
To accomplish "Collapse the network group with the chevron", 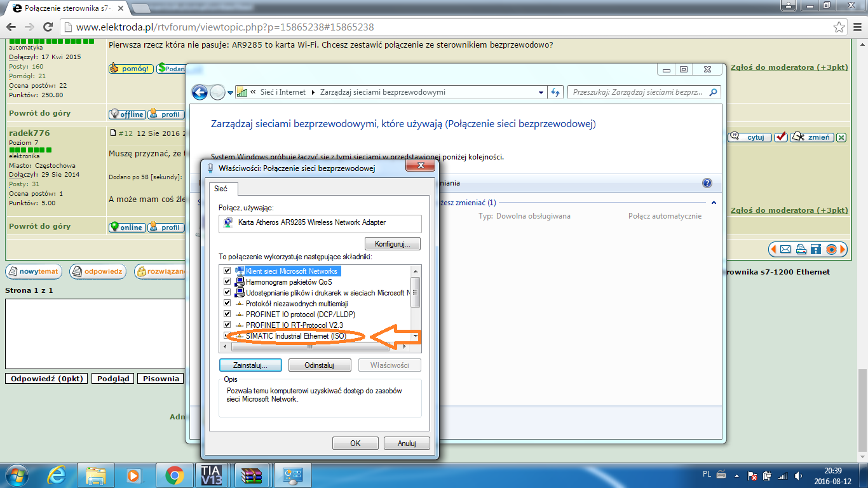I will coord(714,203).
